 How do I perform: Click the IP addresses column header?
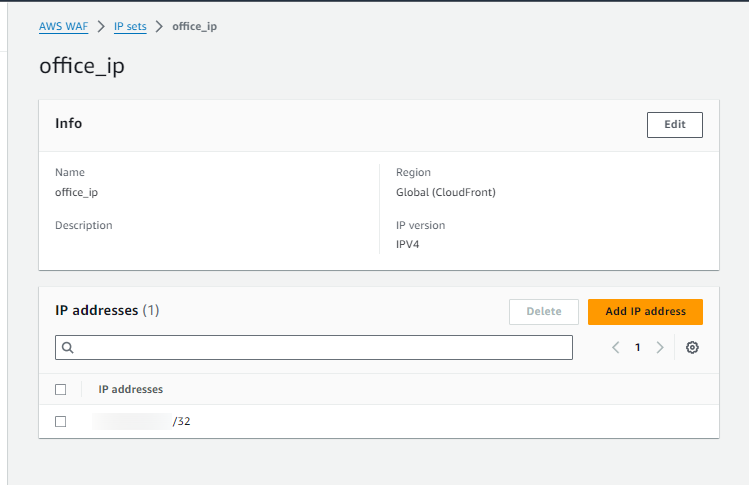130,389
